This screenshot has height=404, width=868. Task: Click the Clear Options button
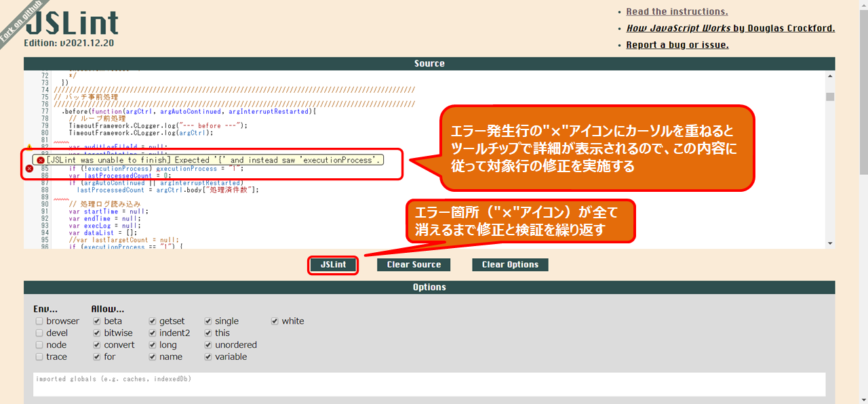(510, 265)
